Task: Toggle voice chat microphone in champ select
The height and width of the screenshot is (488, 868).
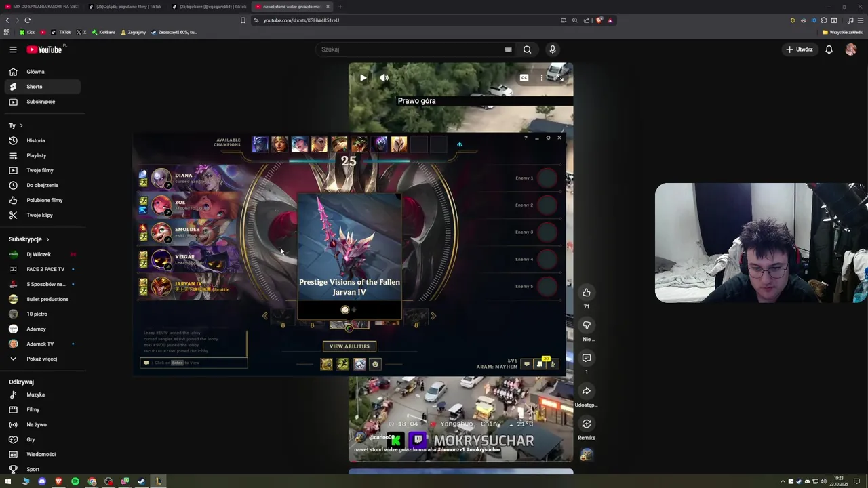Action: [553, 364]
